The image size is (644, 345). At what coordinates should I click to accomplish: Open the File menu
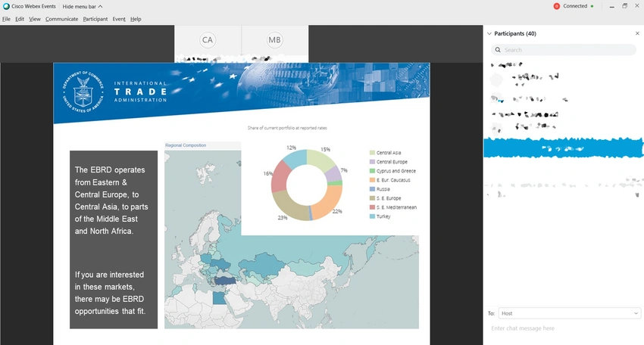[6, 19]
